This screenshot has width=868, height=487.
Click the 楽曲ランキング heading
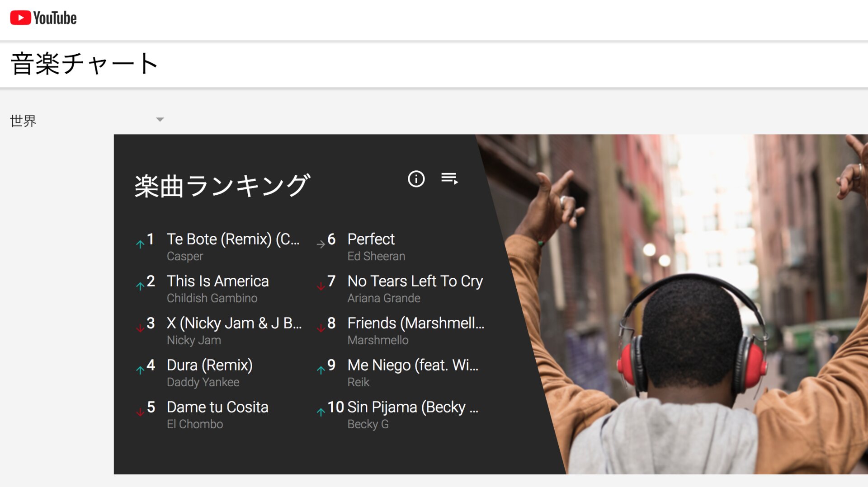tap(222, 186)
